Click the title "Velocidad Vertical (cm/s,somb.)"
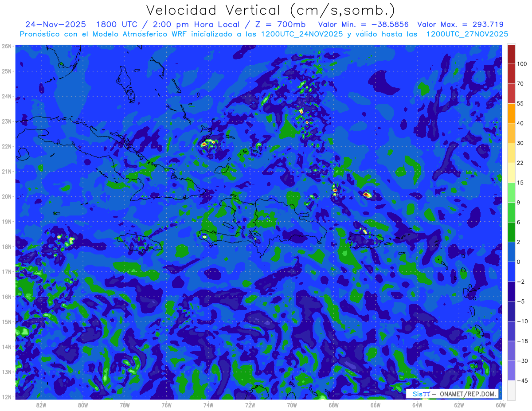Viewport: 532px width, 411px height. coord(270,11)
